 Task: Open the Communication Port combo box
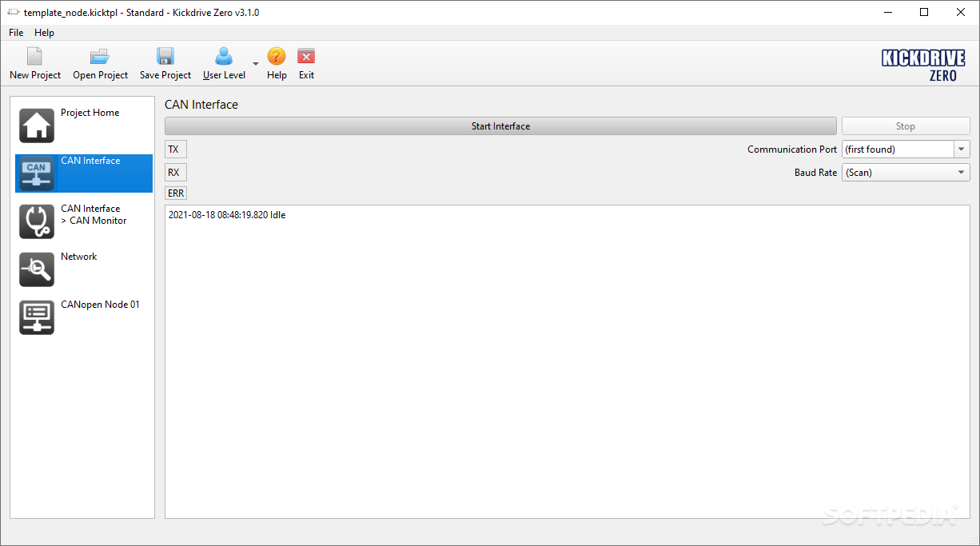[906, 149]
